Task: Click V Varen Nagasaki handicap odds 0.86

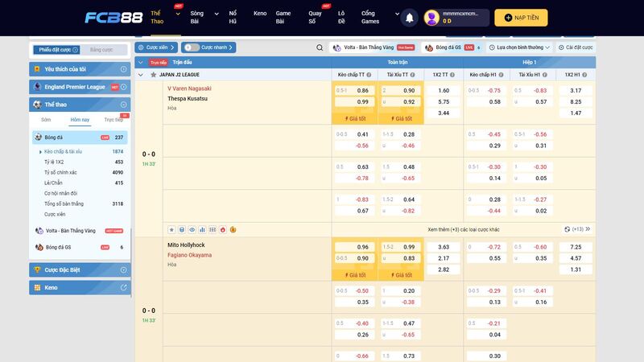Action: 354,90
